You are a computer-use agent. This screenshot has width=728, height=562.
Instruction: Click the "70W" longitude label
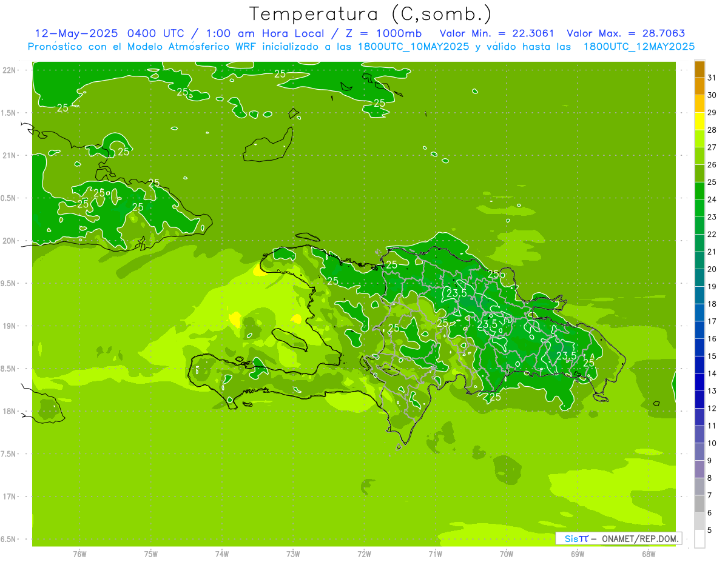pyautogui.click(x=507, y=554)
